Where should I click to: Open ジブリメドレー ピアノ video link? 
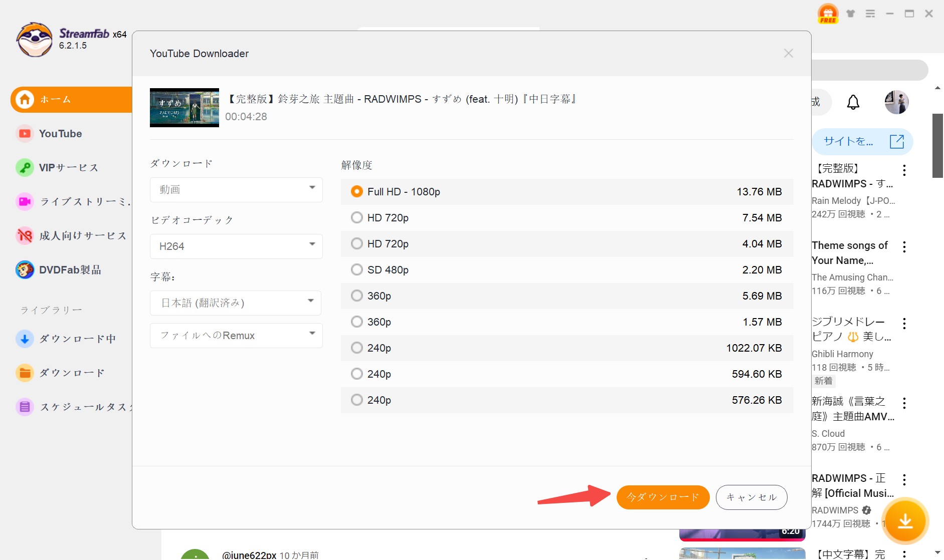pyautogui.click(x=851, y=330)
